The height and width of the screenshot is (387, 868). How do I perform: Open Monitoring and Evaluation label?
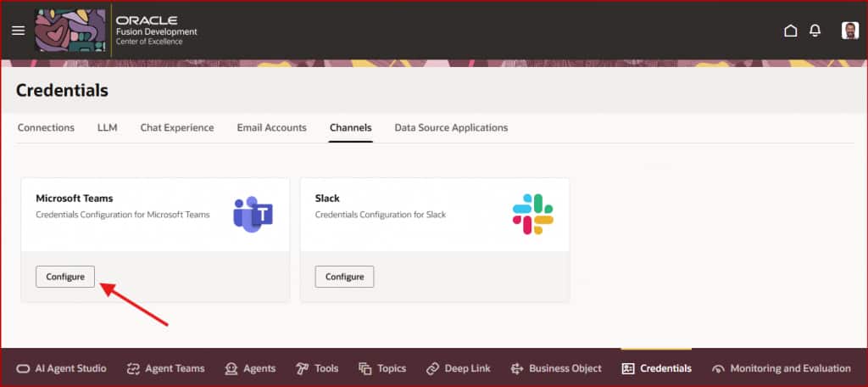click(791, 368)
